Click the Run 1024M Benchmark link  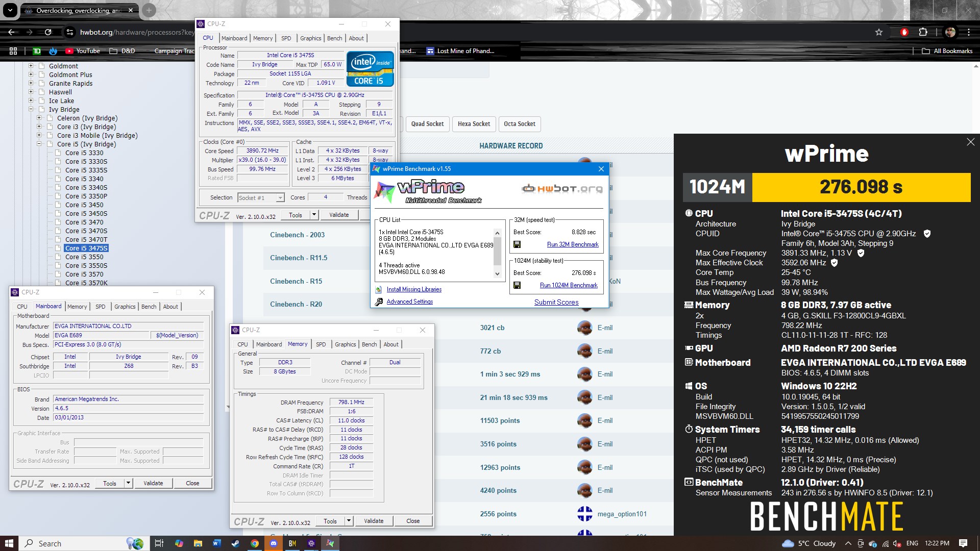click(x=569, y=285)
